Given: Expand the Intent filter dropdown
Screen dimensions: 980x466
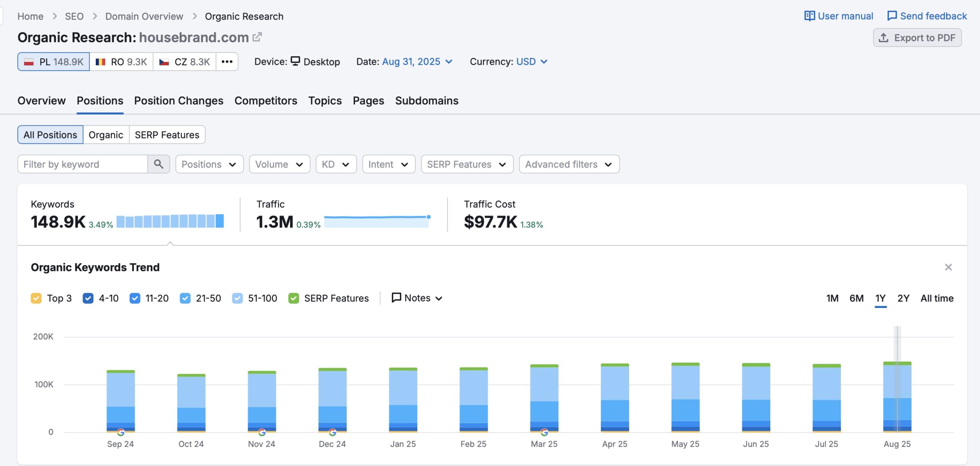Looking at the screenshot, I should 389,164.
